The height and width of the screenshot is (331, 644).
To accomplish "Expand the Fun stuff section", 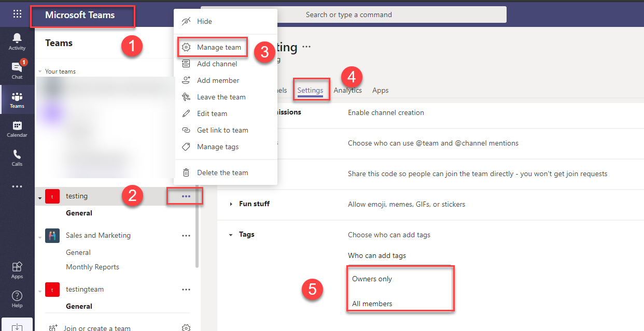I will click(231, 204).
